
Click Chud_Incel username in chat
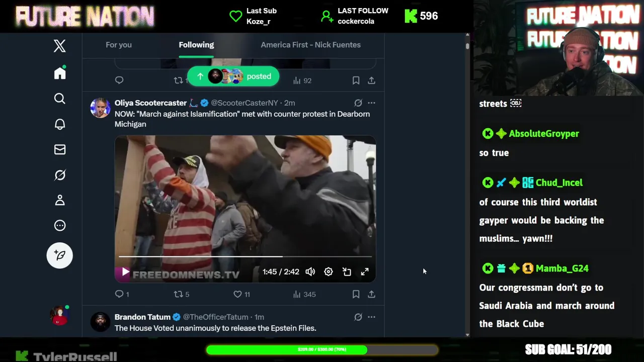(559, 183)
